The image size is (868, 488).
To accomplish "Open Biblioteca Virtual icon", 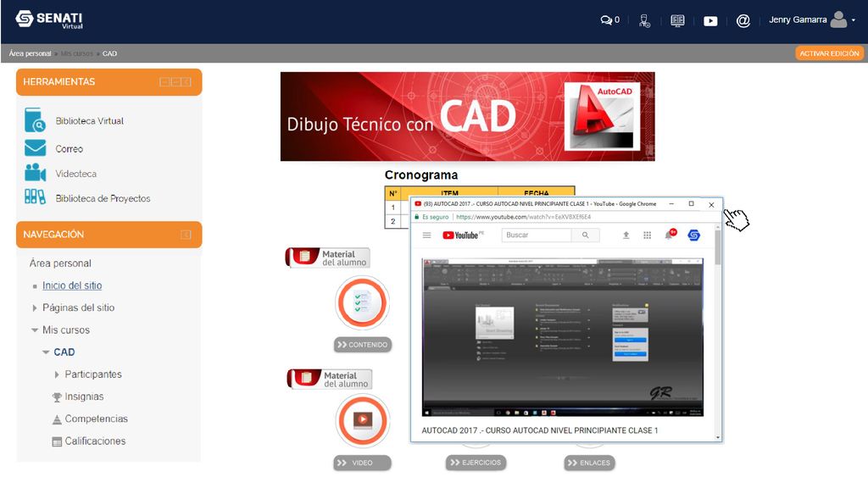I will [x=35, y=120].
